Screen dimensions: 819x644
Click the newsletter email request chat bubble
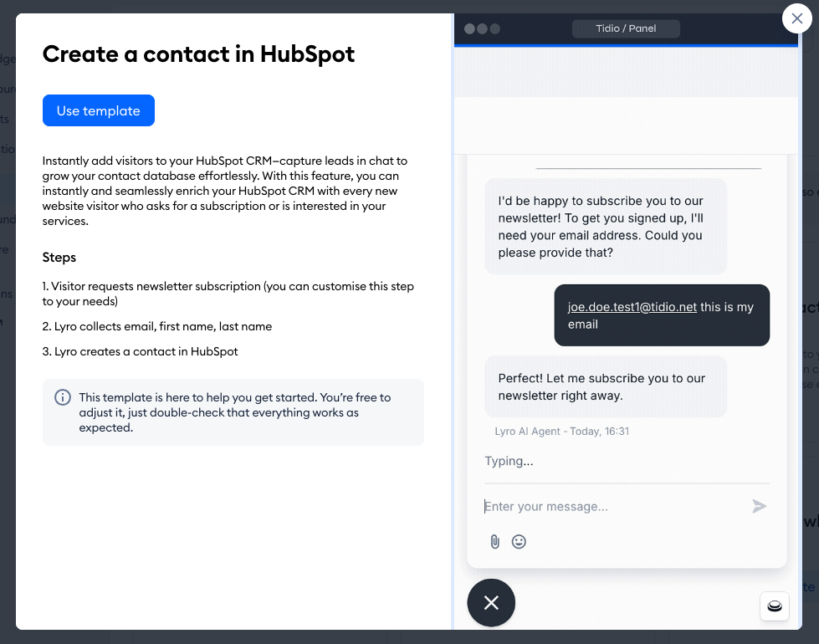[606, 227]
